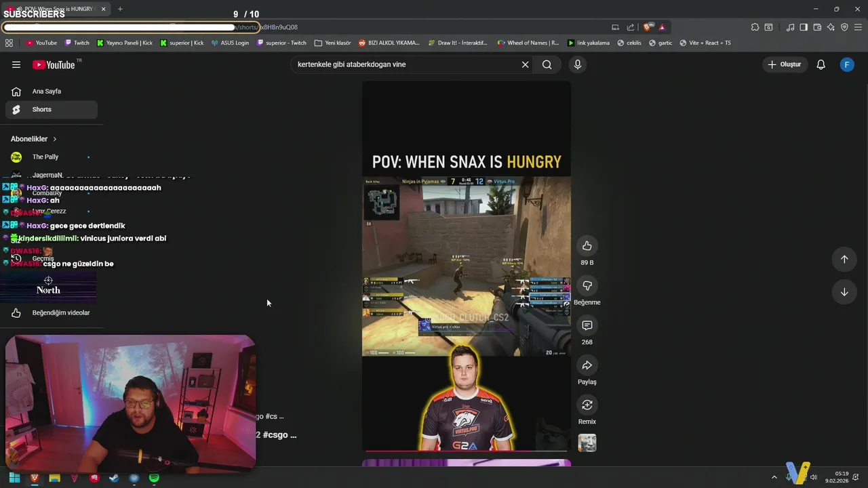
Task: Open ASUS Login bookmark
Action: pos(230,43)
